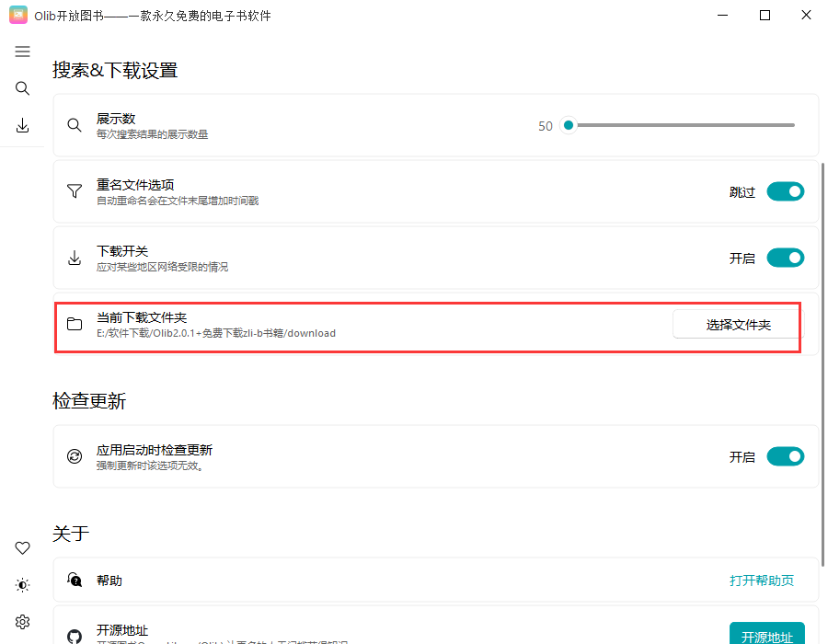Open search using the sidebar magnifier icon

(22, 88)
